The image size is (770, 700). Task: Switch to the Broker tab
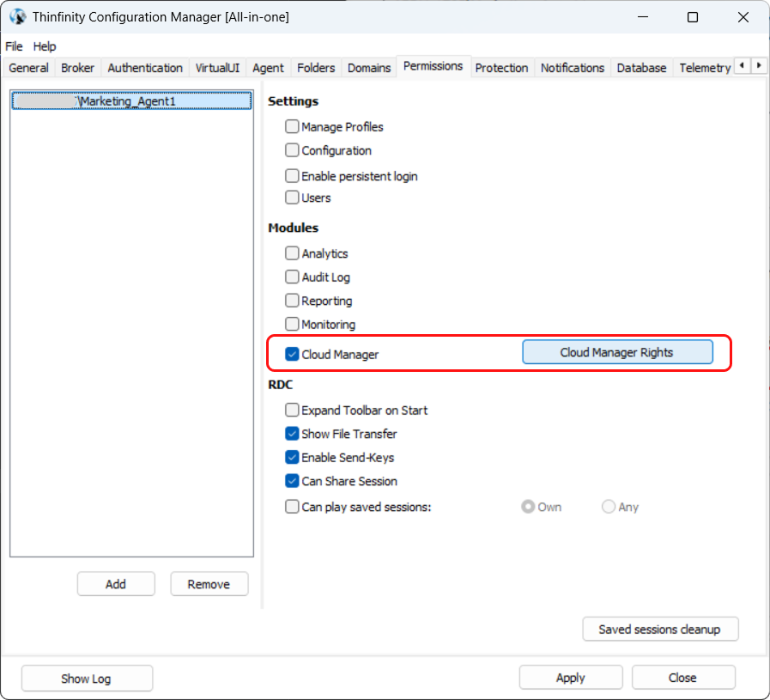coord(77,68)
